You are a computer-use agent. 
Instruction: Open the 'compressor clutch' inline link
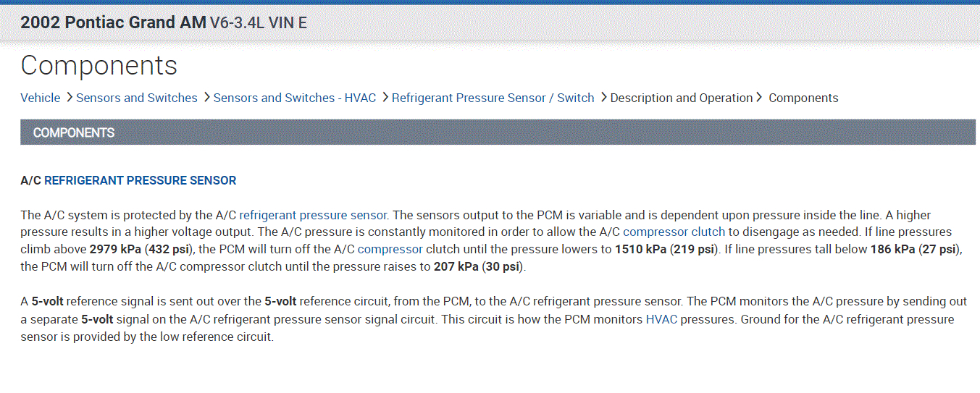click(674, 232)
